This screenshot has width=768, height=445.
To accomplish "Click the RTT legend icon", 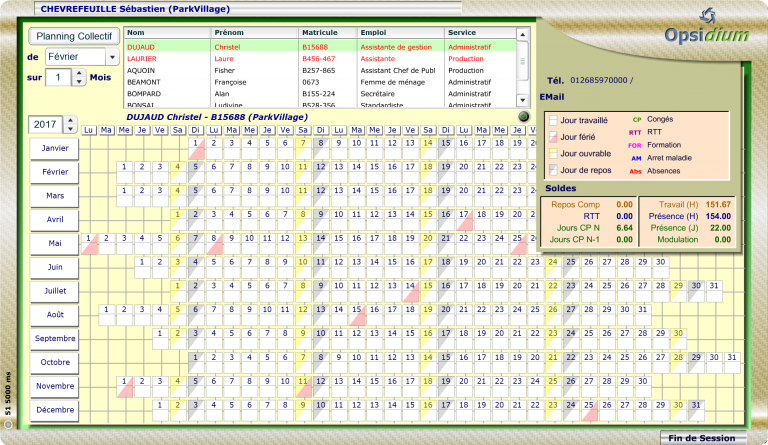I will (636, 132).
